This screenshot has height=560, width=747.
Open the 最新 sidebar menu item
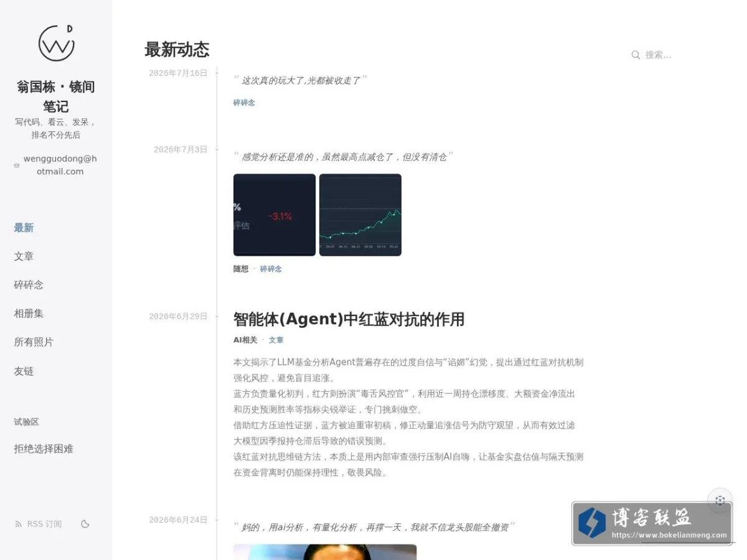[x=24, y=228]
